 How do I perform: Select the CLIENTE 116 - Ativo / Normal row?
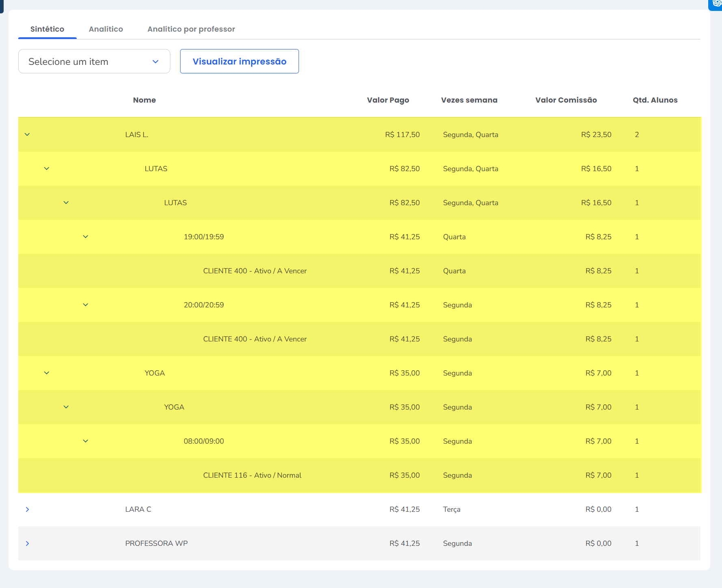tap(252, 475)
